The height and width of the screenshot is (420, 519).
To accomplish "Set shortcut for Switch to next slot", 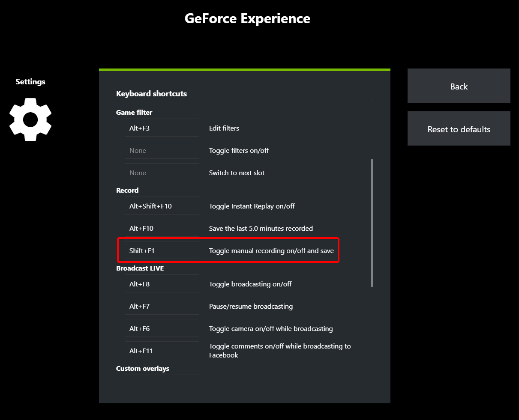I will click(162, 172).
